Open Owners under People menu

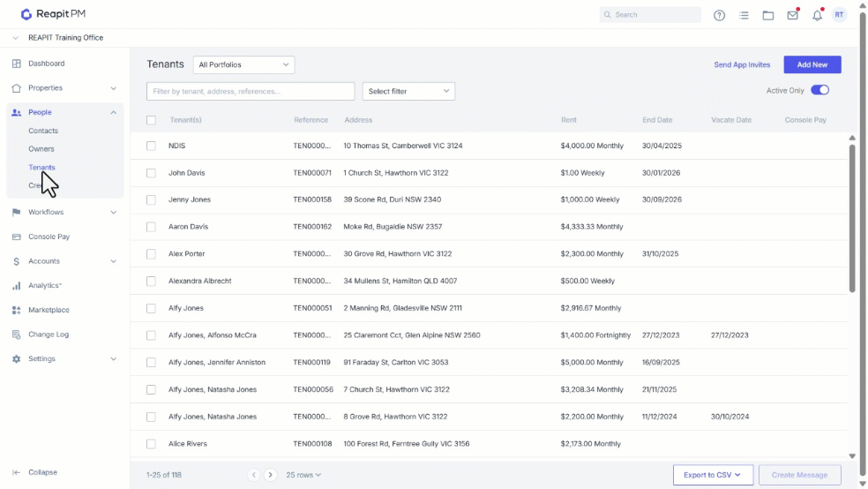(41, 149)
